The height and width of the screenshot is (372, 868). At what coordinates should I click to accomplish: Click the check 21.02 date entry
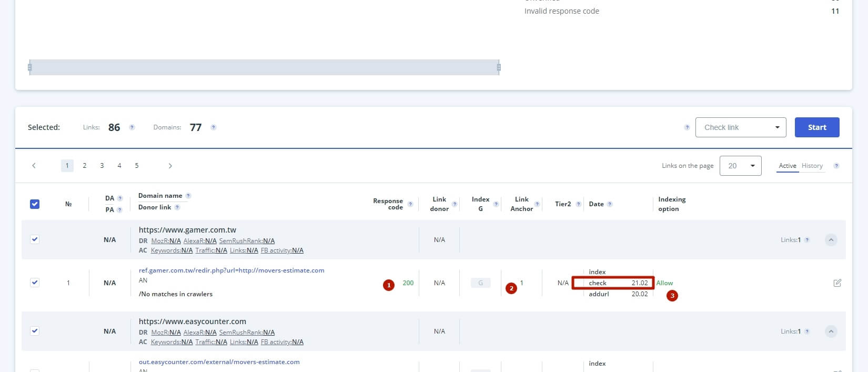(x=613, y=283)
